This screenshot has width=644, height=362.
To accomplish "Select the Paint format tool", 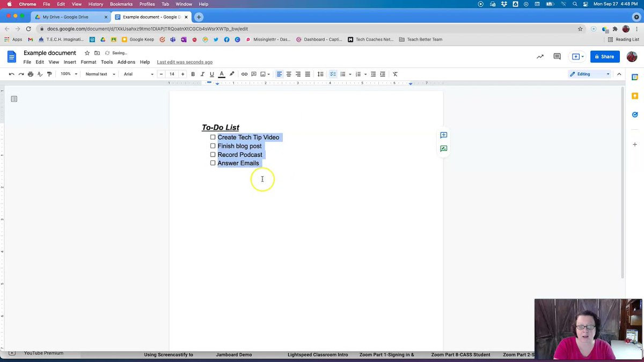I will pyautogui.click(x=50, y=74).
